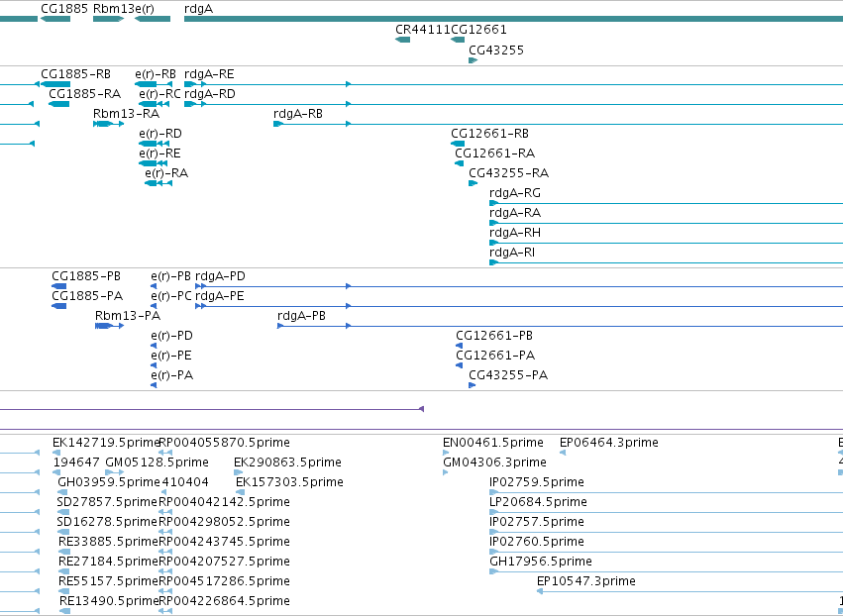Open protein label e(r)-PE
This screenshot has height=616, width=843.
point(171,356)
